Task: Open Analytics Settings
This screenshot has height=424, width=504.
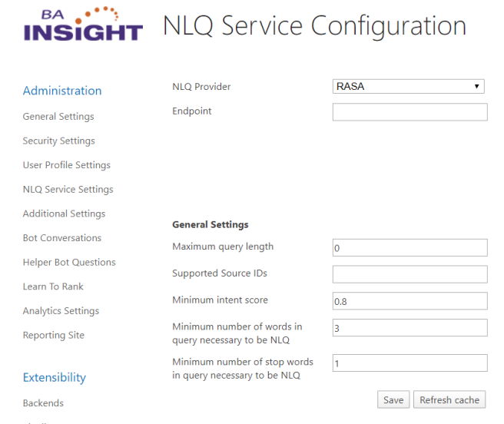Action: click(x=61, y=311)
